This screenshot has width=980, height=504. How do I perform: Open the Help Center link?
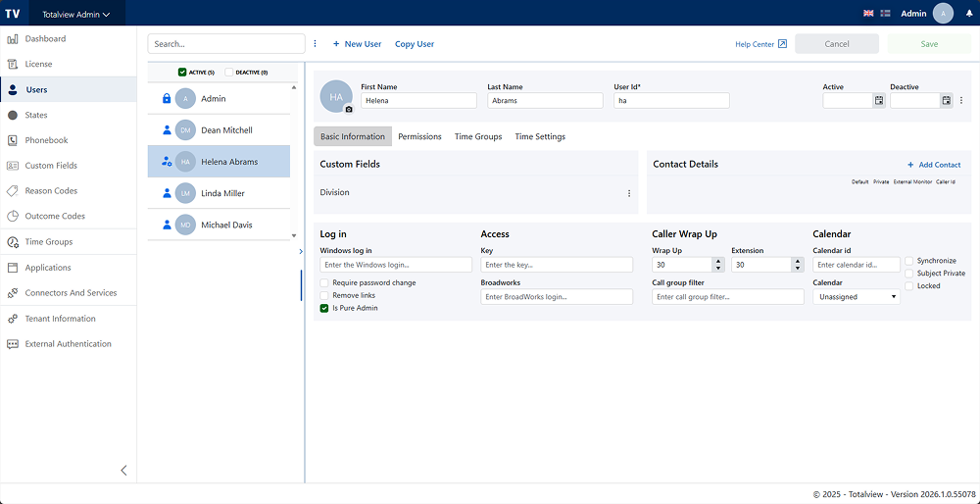pyautogui.click(x=760, y=44)
